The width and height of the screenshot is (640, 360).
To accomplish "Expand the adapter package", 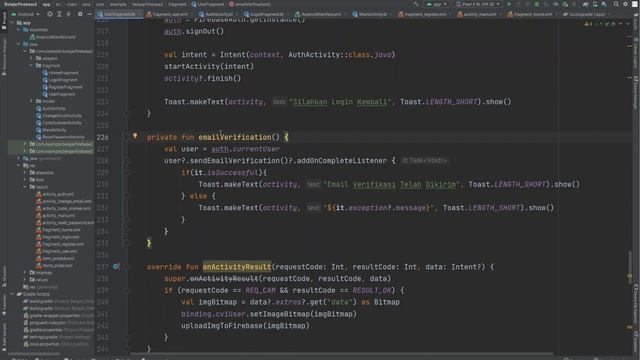I will 32,58.
